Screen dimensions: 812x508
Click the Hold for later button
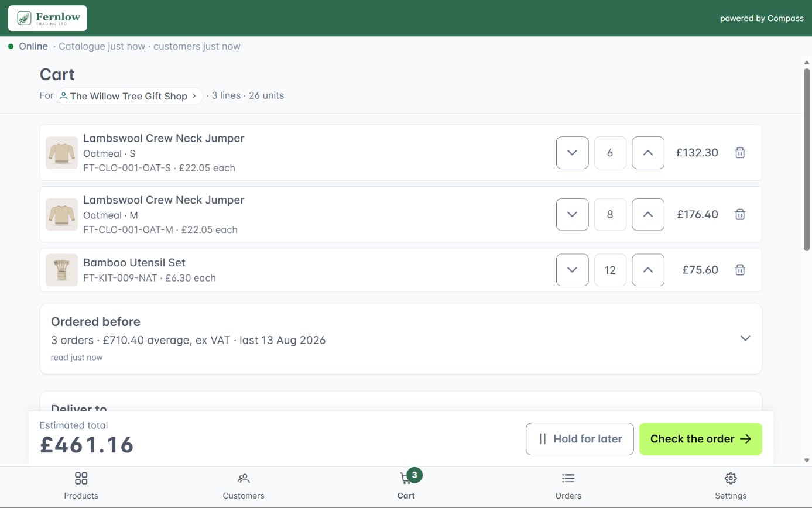coord(580,439)
